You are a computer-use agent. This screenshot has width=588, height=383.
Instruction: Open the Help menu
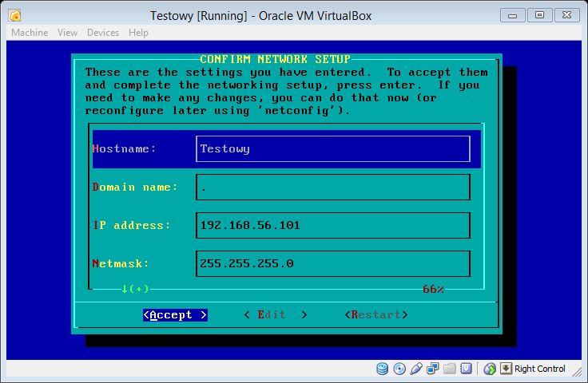tap(139, 33)
